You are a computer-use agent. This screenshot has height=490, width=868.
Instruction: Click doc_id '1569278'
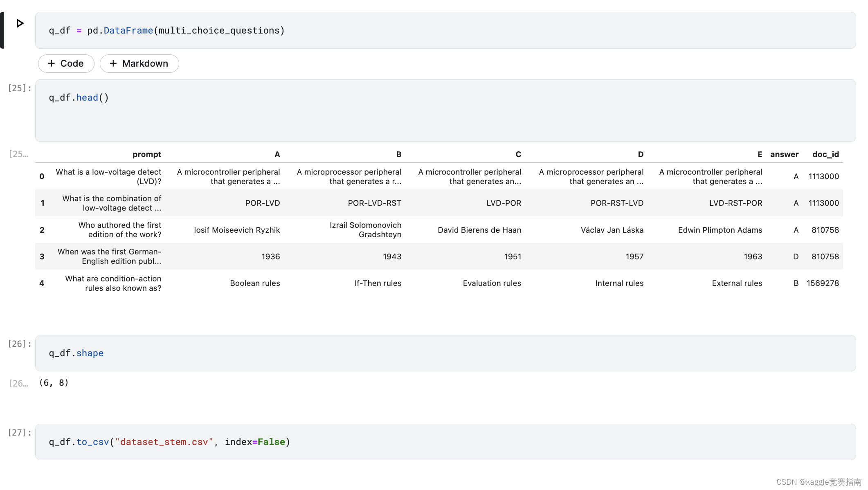pyautogui.click(x=823, y=283)
